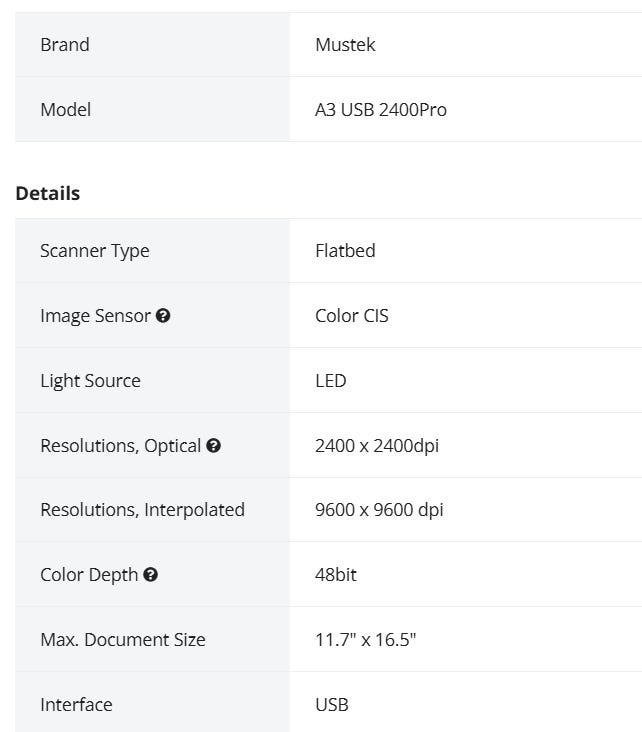The height and width of the screenshot is (732, 642).
Task: Click the 11.7" x 16.5" document size
Action: click(365, 640)
